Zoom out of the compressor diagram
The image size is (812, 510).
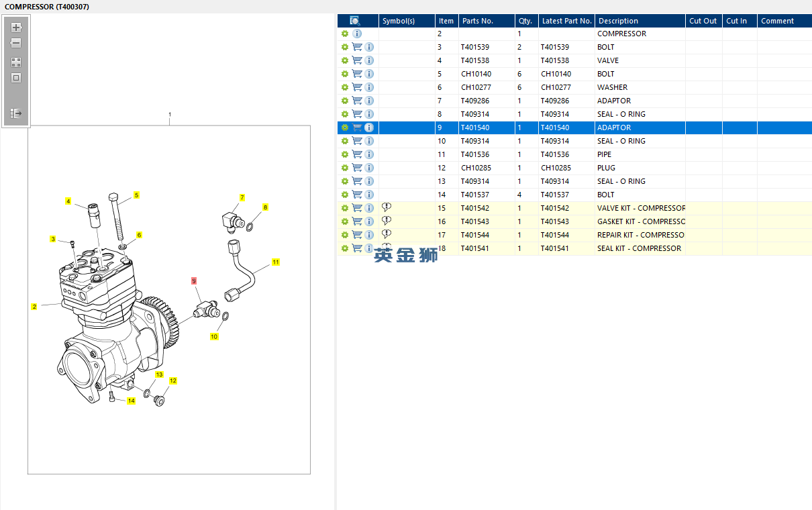(x=16, y=43)
